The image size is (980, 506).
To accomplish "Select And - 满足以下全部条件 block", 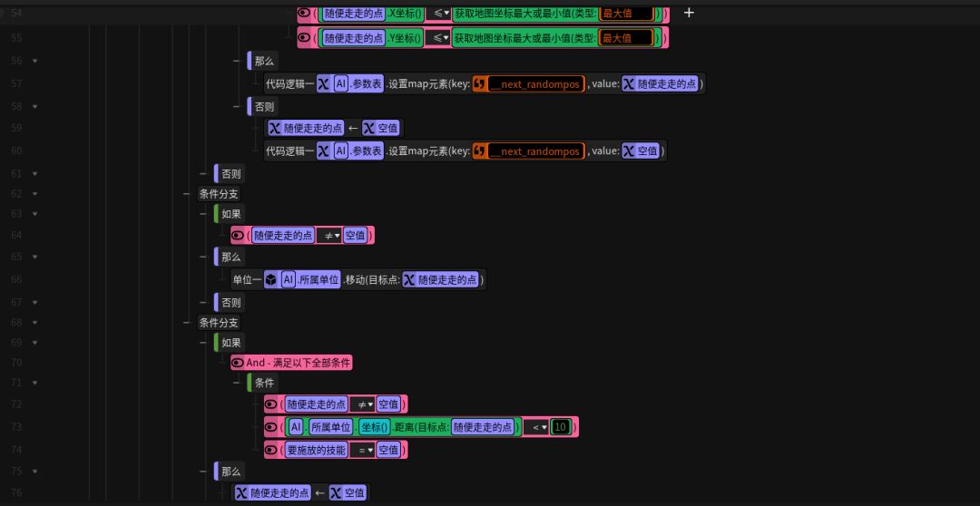I will pos(292,363).
